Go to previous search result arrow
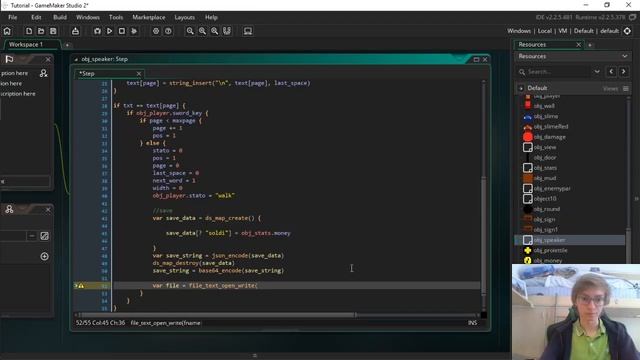Viewport: 640px width, 360px height. tap(611, 72)
